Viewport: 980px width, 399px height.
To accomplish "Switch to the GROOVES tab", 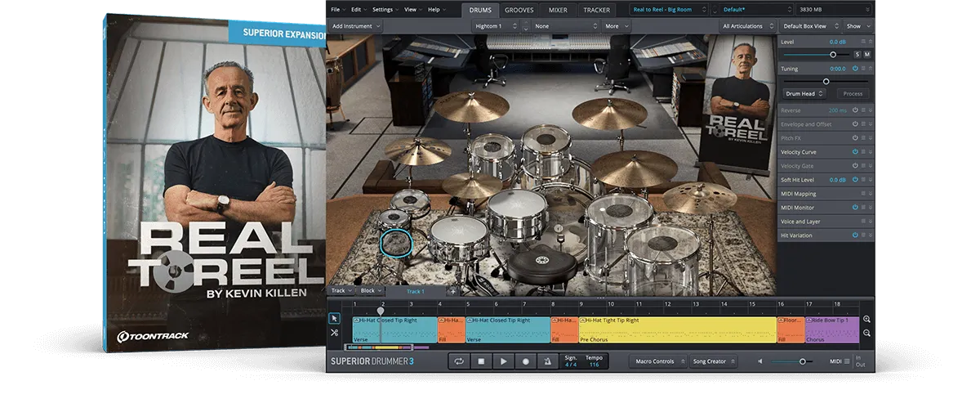I will [519, 10].
